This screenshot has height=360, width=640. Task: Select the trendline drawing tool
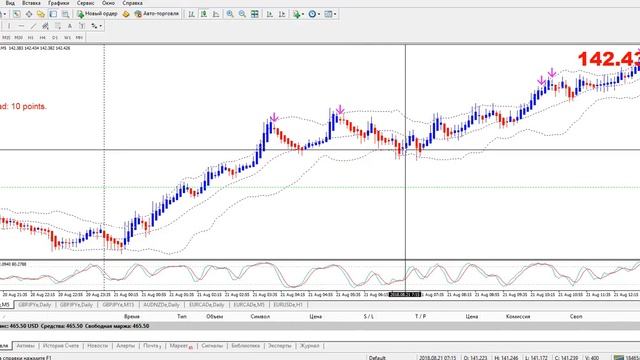coord(33,26)
